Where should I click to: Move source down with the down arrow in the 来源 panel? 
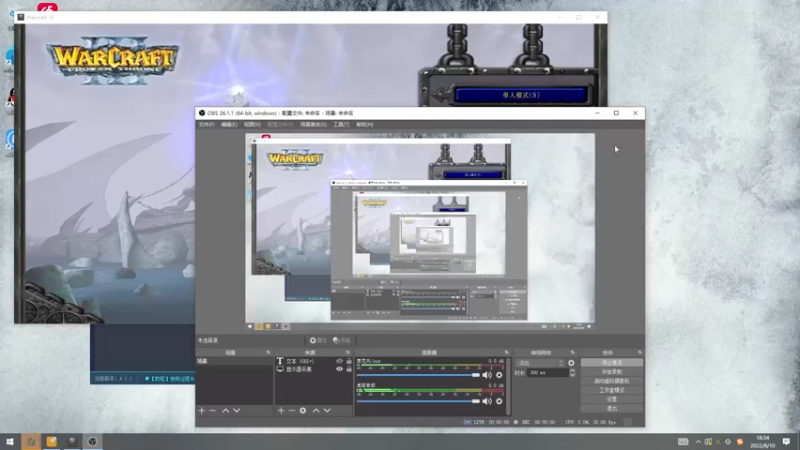pyautogui.click(x=328, y=410)
